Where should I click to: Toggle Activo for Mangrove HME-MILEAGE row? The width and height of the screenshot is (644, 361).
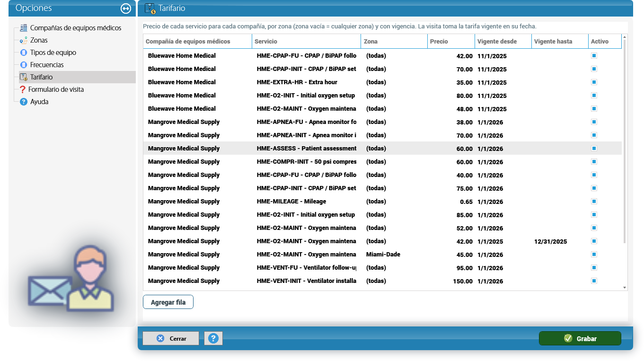pos(594,202)
